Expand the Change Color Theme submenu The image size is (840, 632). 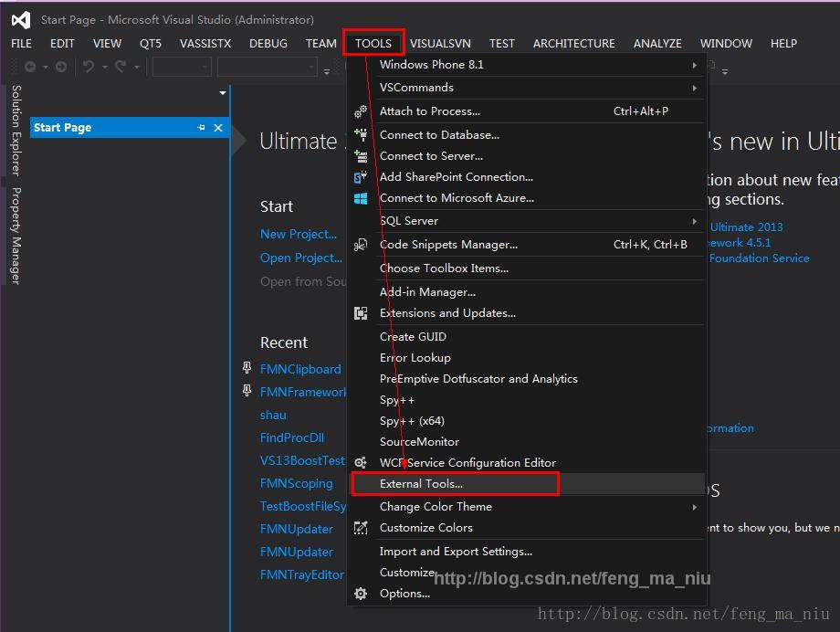pyautogui.click(x=694, y=507)
